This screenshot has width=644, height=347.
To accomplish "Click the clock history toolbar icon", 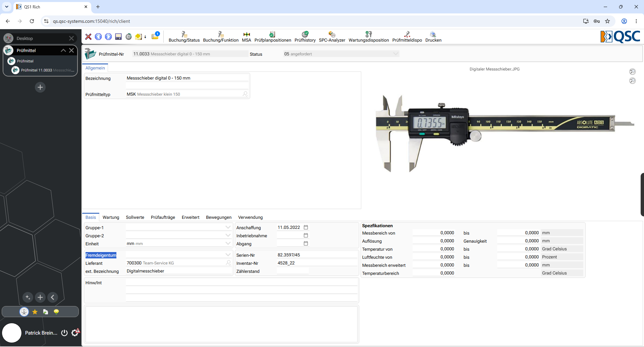I will (128, 37).
